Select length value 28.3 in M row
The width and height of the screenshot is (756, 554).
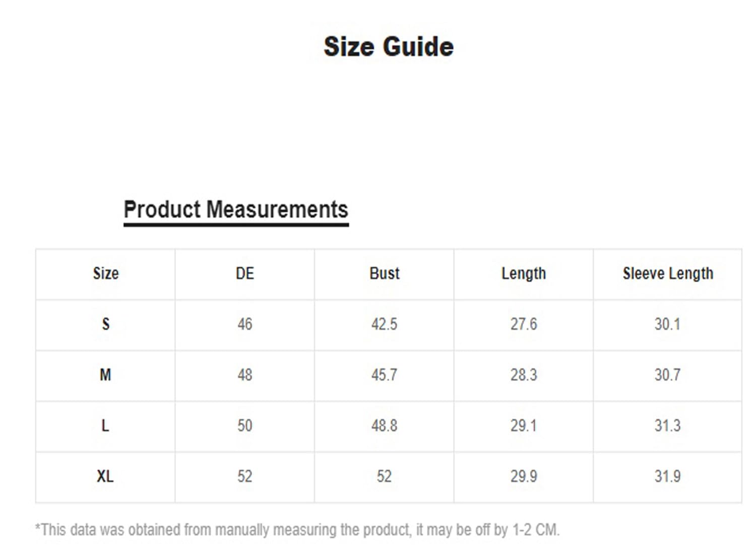pos(524,375)
